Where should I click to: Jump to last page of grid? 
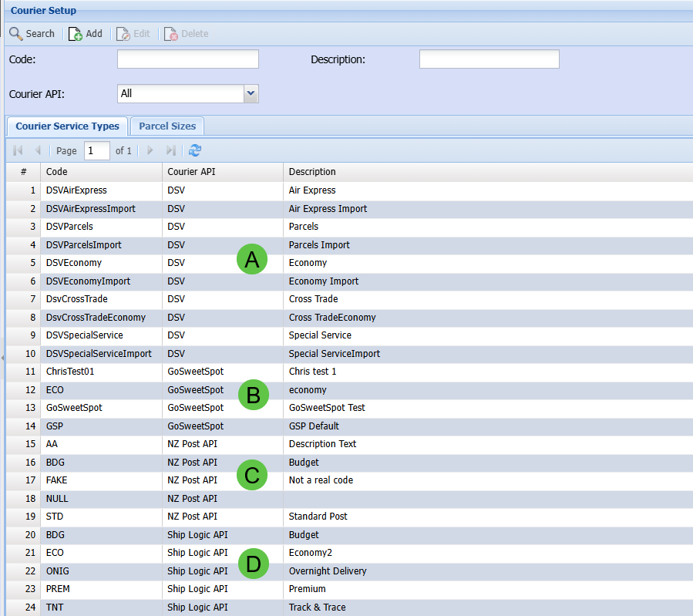171,151
